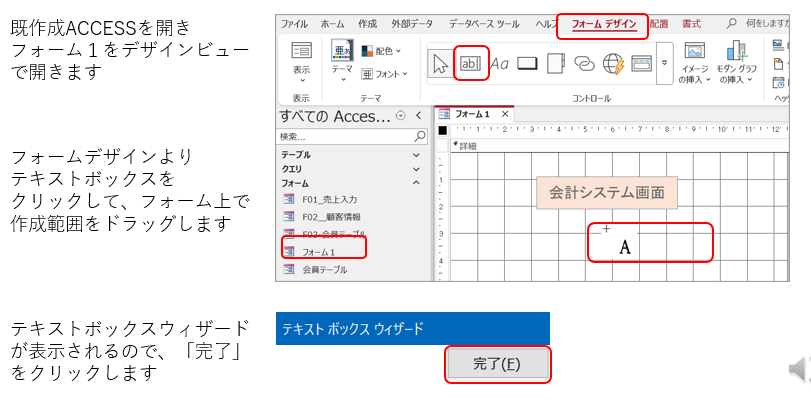Image resolution: width=811 pixels, height=404 pixels.
Task: Choose the Navigation control icon
Action: click(x=640, y=64)
